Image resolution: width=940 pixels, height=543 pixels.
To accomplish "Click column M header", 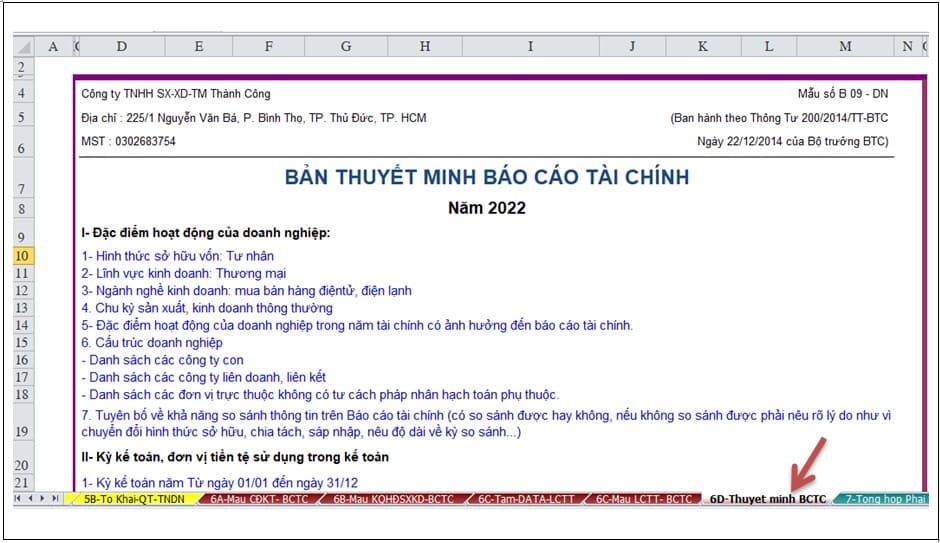I will pyautogui.click(x=845, y=46).
